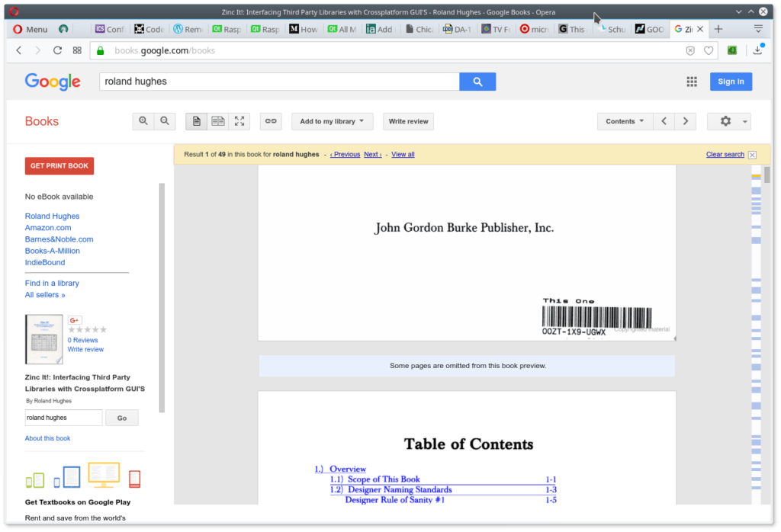Bookmark page with heart icon
The width and height of the screenshot is (781, 532).
(709, 50)
